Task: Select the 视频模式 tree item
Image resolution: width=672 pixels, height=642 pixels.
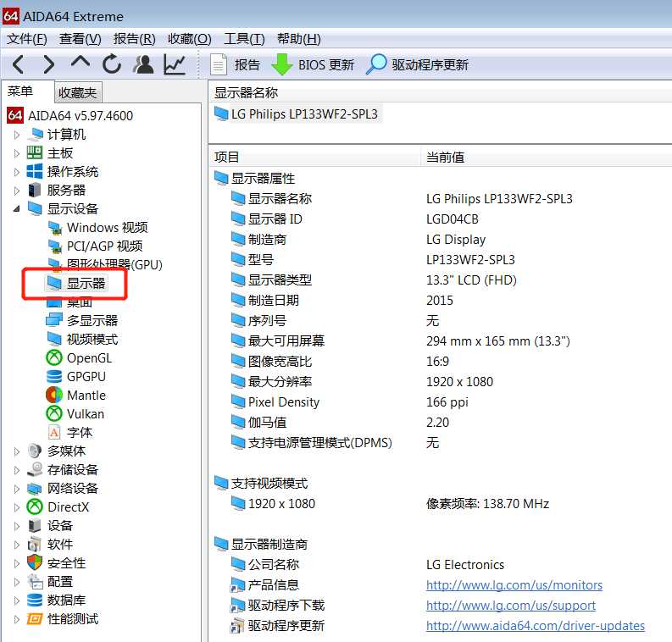Action: point(82,339)
